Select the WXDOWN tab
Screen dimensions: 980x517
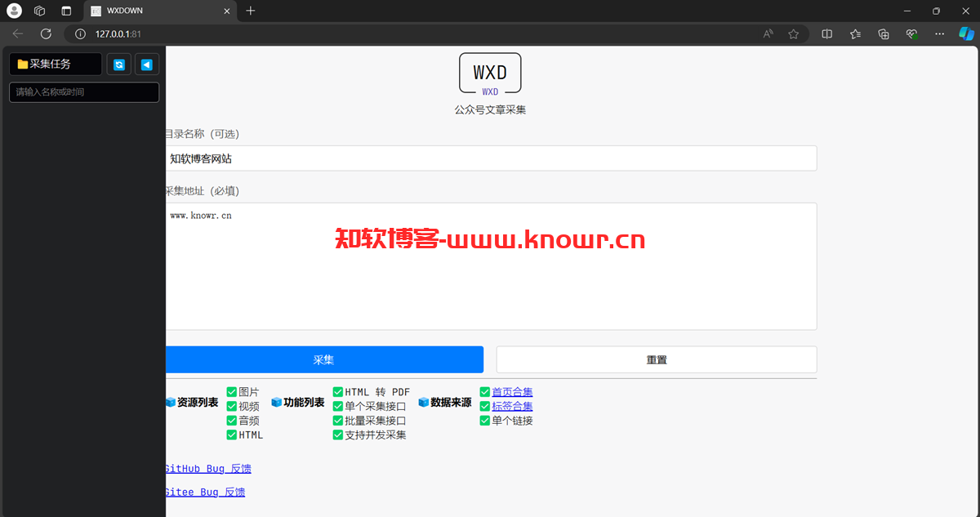click(x=161, y=11)
